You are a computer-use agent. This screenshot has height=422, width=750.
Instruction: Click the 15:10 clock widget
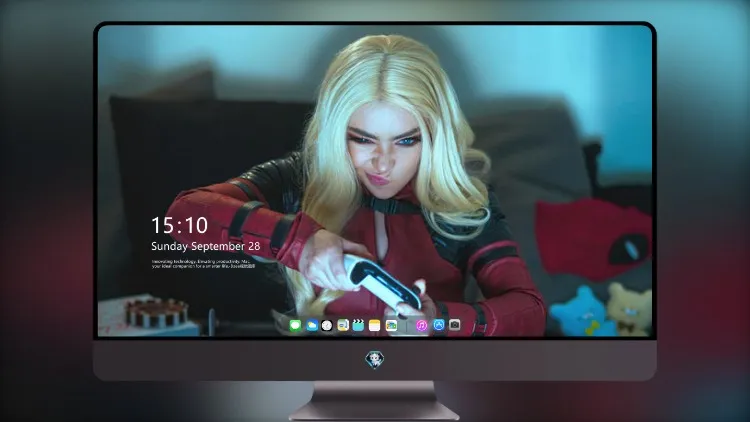tap(179, 225)
